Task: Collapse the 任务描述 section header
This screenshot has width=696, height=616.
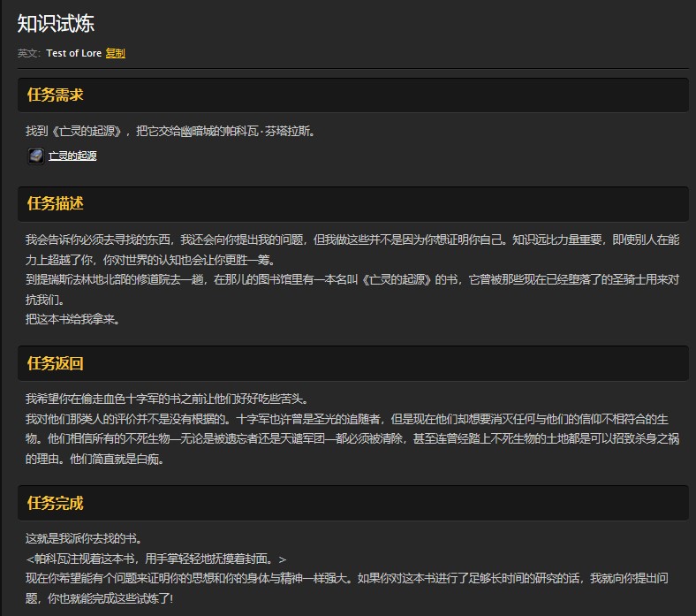Action: point(56,203)
